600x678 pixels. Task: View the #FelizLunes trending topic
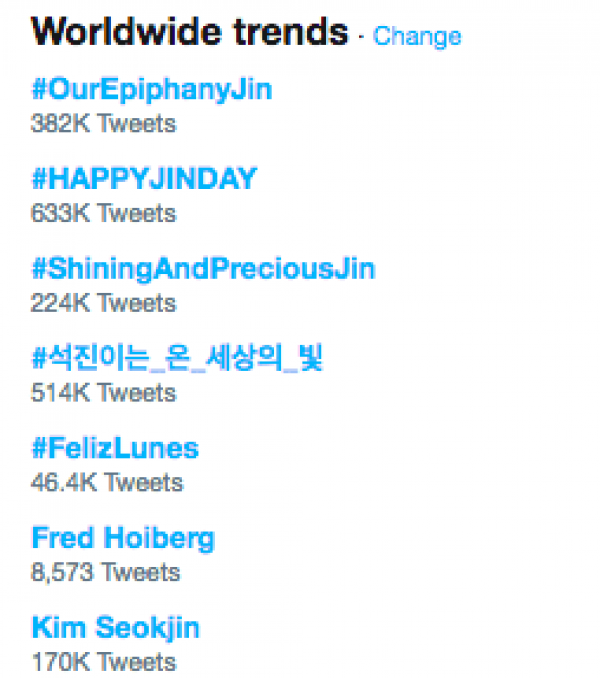click(x=115, y=448)
